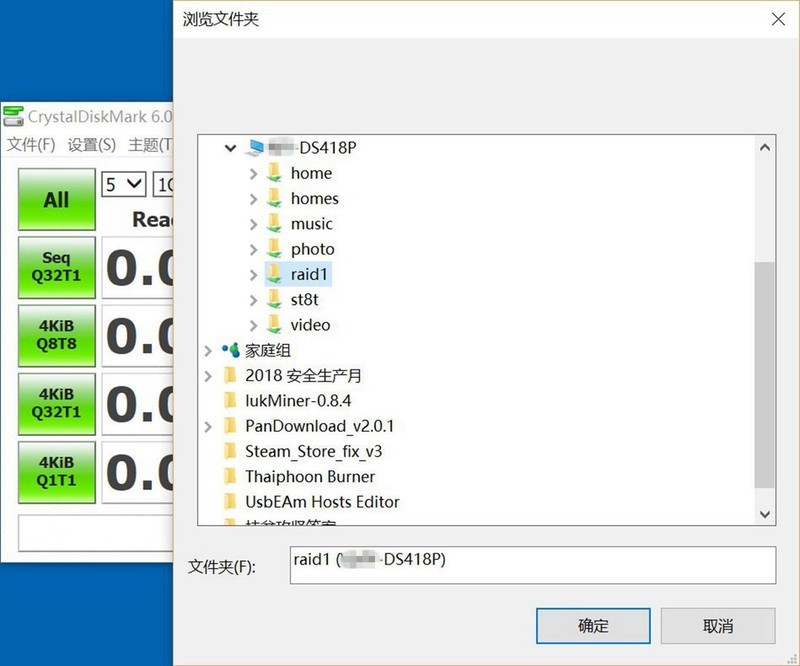Click the 家庭组 homegroup icon
This screenshot has width=800, height=666.
pyautogui.click(x=228, y=351)
